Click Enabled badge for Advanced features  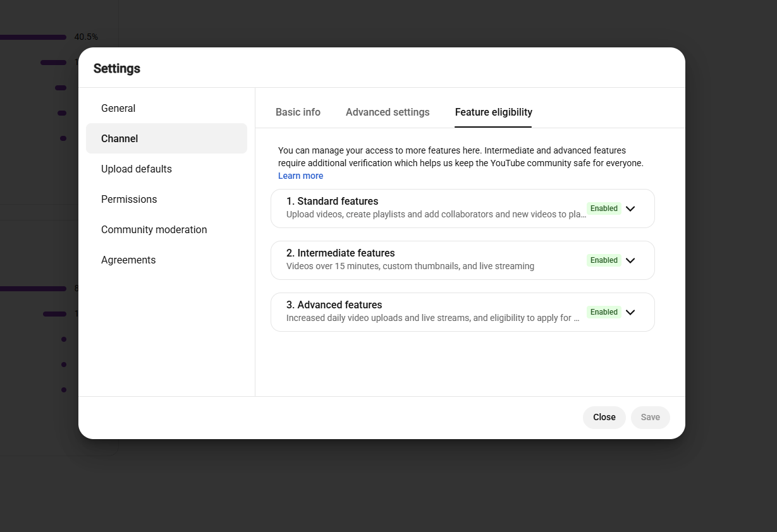604,312
